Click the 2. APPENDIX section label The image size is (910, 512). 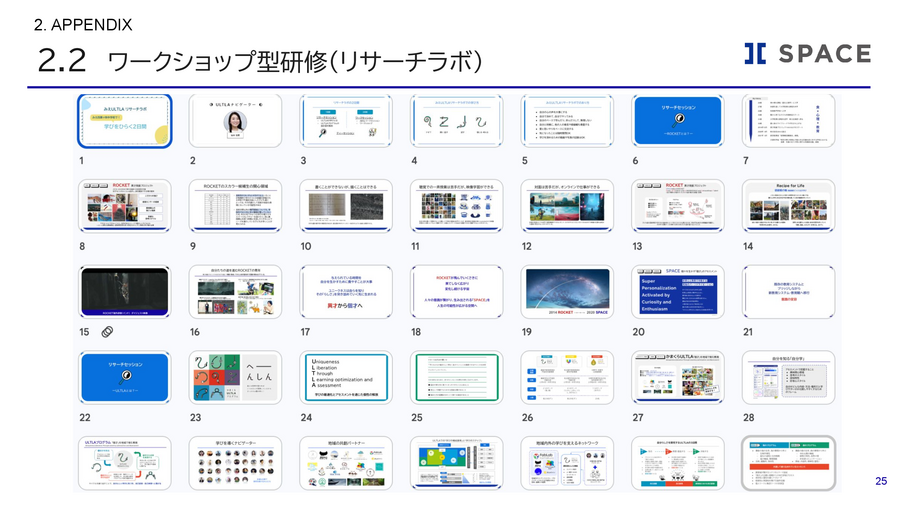83,24
